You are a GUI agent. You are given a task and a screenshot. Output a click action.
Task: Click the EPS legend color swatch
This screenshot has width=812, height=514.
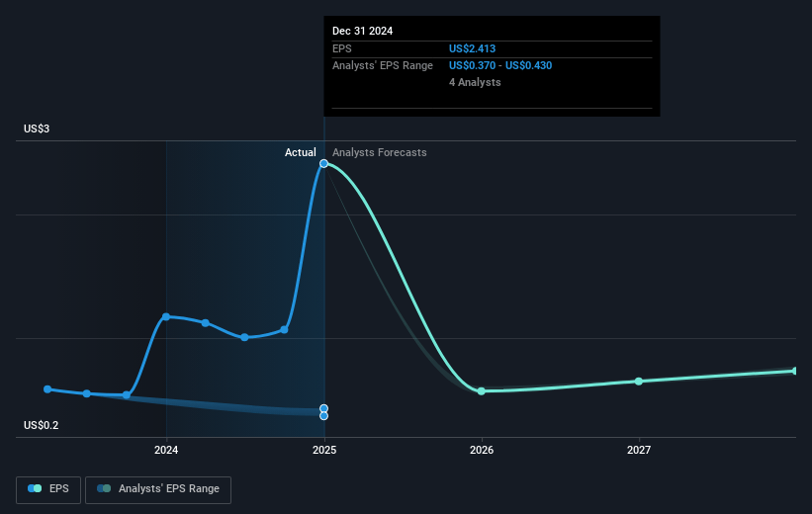35,488
